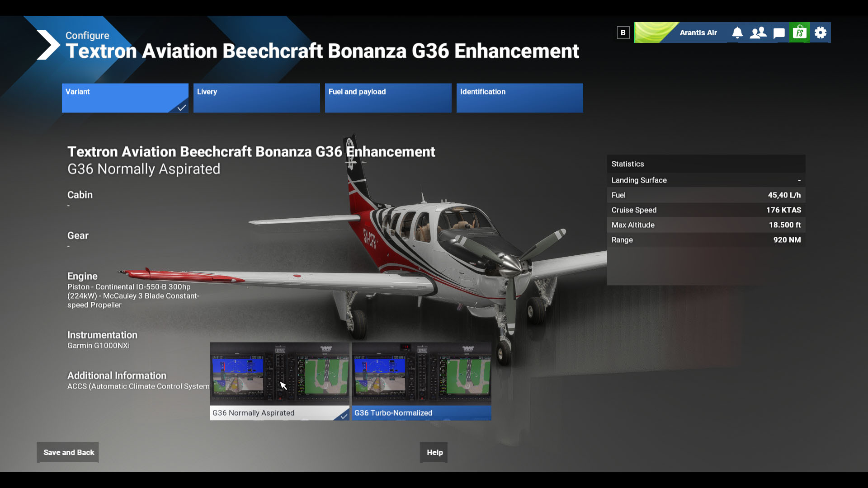Open the settings gear icon
Screen dimensions: 868x488
[821, 33]
